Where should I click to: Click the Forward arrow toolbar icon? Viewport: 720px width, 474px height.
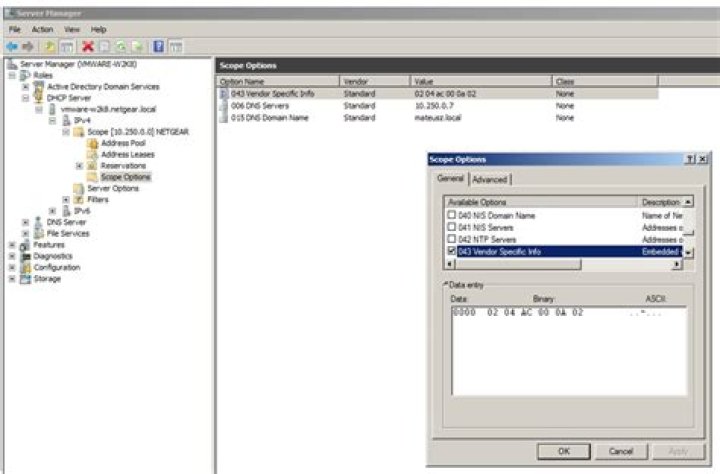click(28, 46)
